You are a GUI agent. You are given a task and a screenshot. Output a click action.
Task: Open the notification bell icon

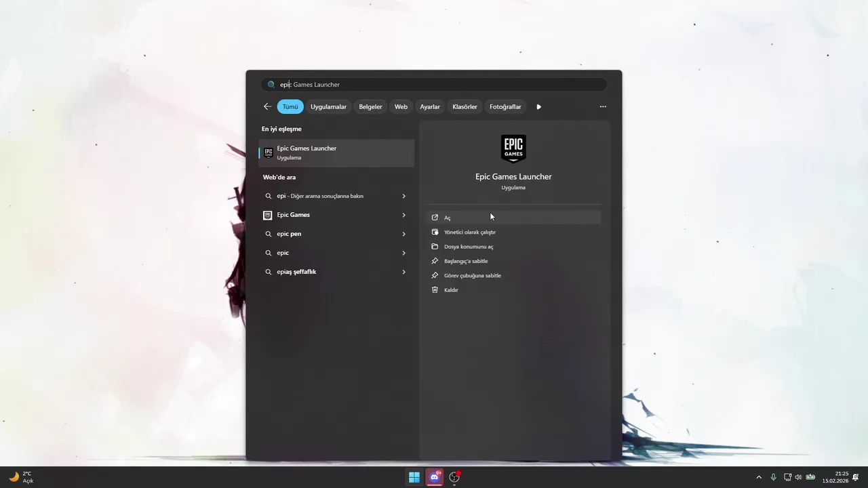(856, 477)
